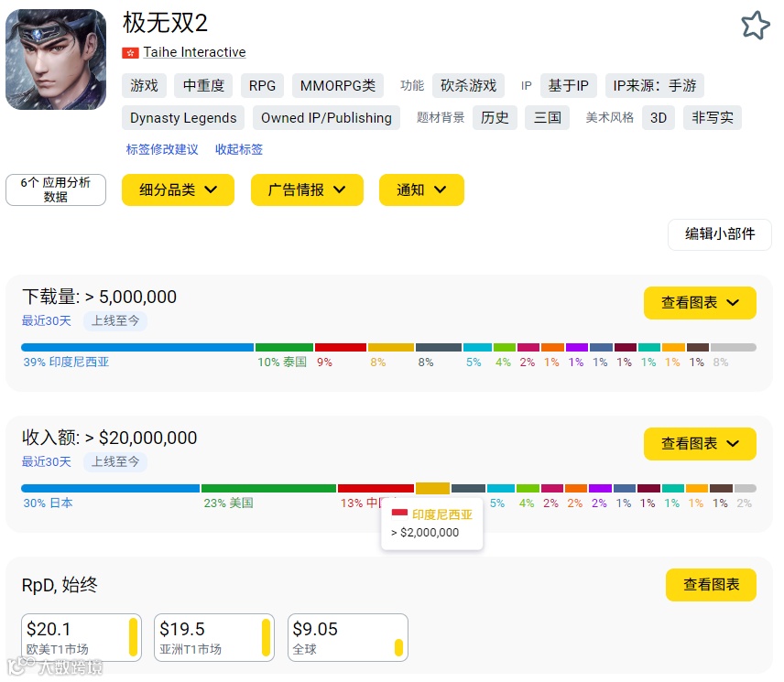Image resolution: width=784 pixels, height=682 pixels.
Task: Expand the 通知 dropdown
Action: coord(421,189)
